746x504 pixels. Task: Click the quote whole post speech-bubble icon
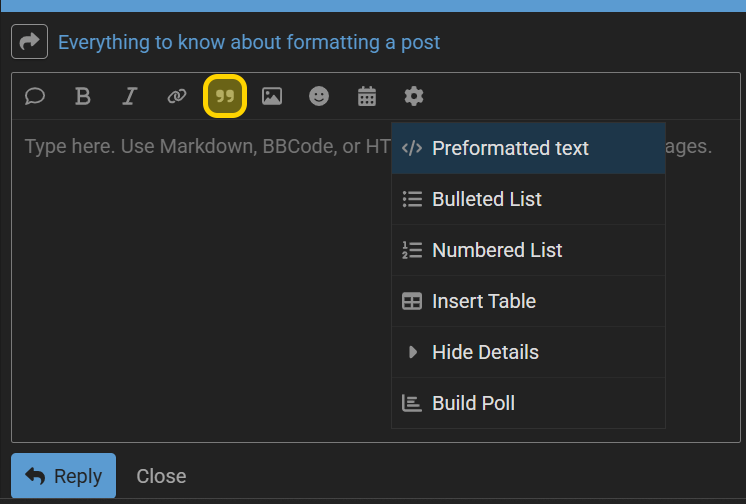35,96
